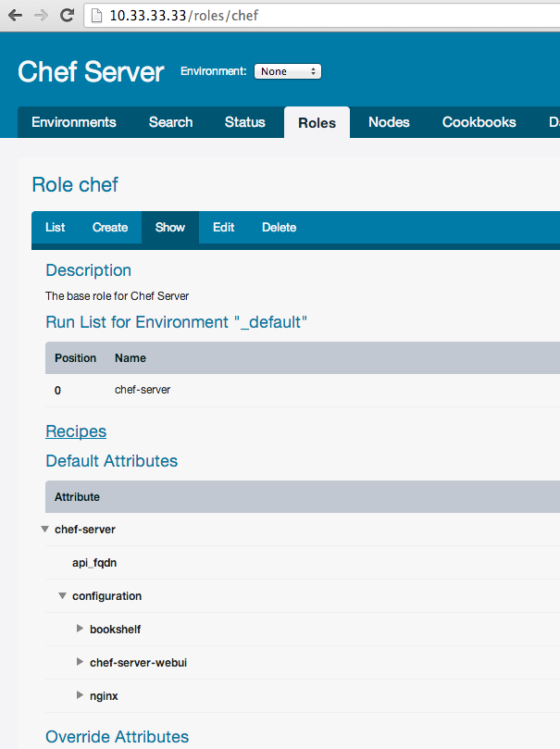Click the Attribute column header
This screenshot has width=560, height=749.
pyautogui.click(x=77, y=497)
